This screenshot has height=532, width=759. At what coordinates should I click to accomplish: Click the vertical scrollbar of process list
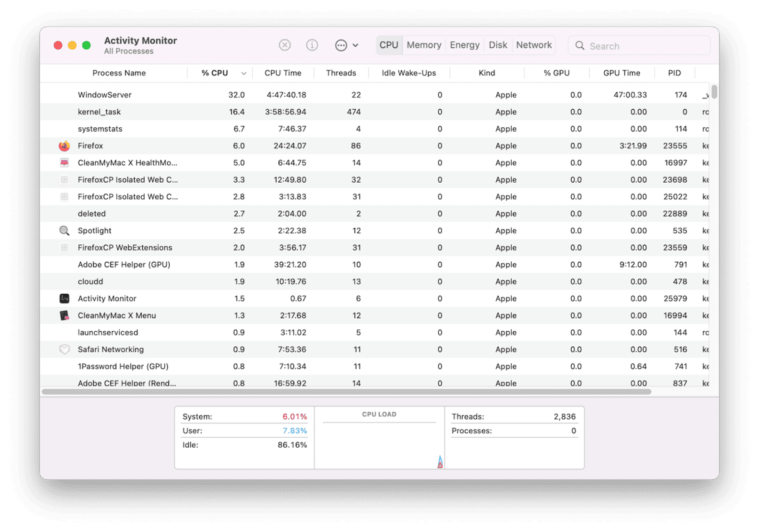tap(714, 92)
